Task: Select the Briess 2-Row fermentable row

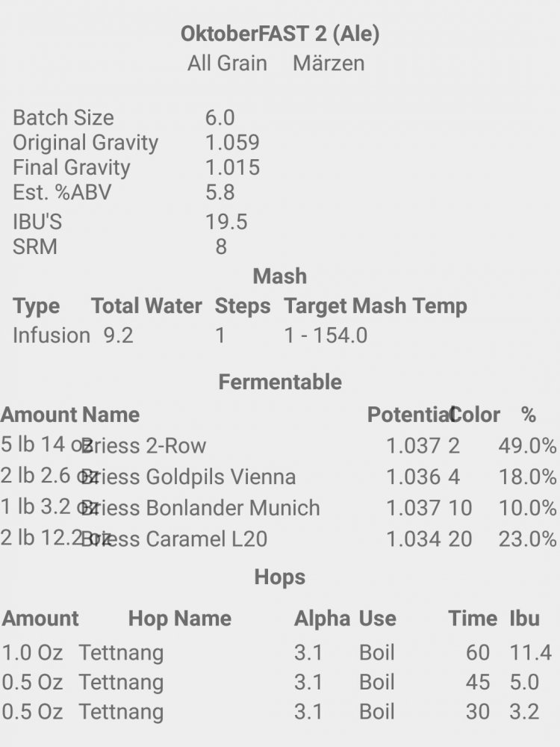Action: 279,445
